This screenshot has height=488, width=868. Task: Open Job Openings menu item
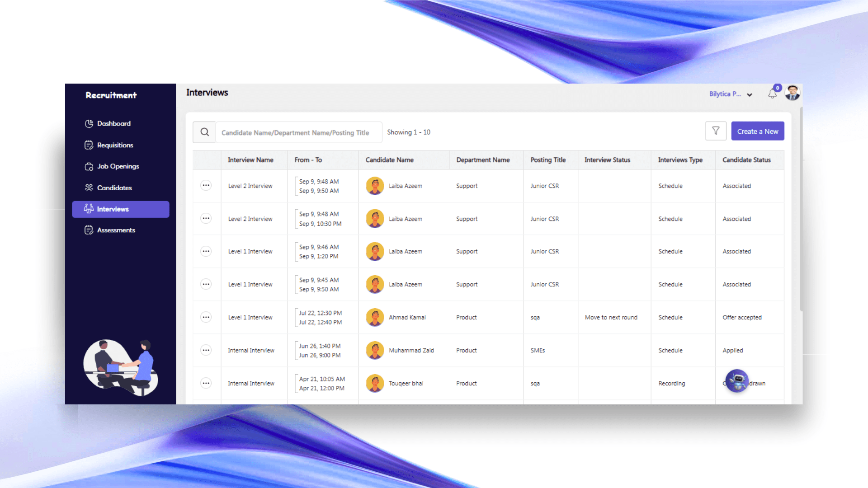[118, 166]
